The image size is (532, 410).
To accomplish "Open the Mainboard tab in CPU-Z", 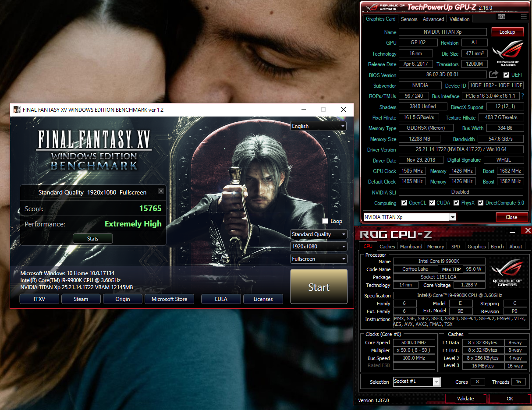I will tap(411, 247).
